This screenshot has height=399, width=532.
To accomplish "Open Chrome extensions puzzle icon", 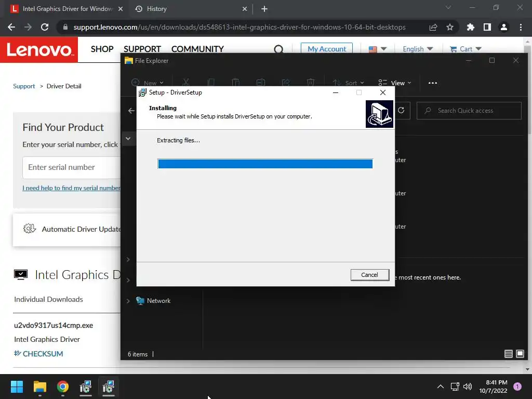I will pyautogui.click(x=471, y=27).
